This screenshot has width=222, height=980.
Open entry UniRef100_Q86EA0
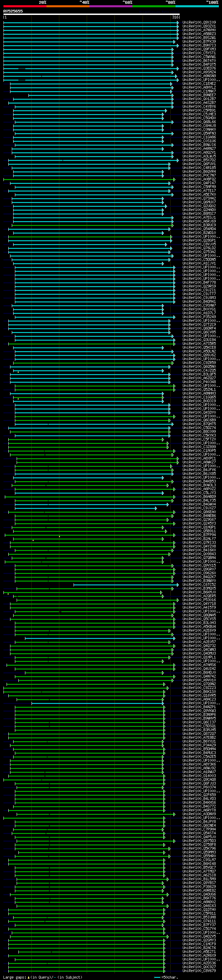(x=199, y=512)
